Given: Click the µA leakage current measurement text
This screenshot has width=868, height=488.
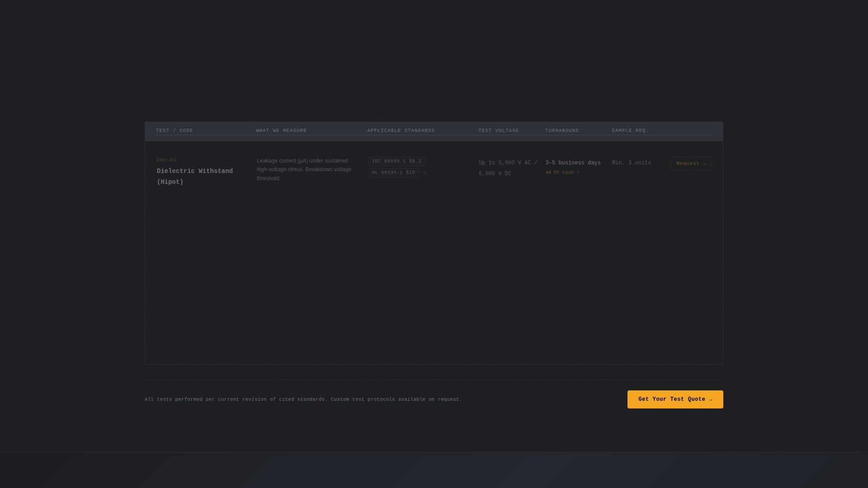Looking at the screenshot, I should (x=304, y=169).
